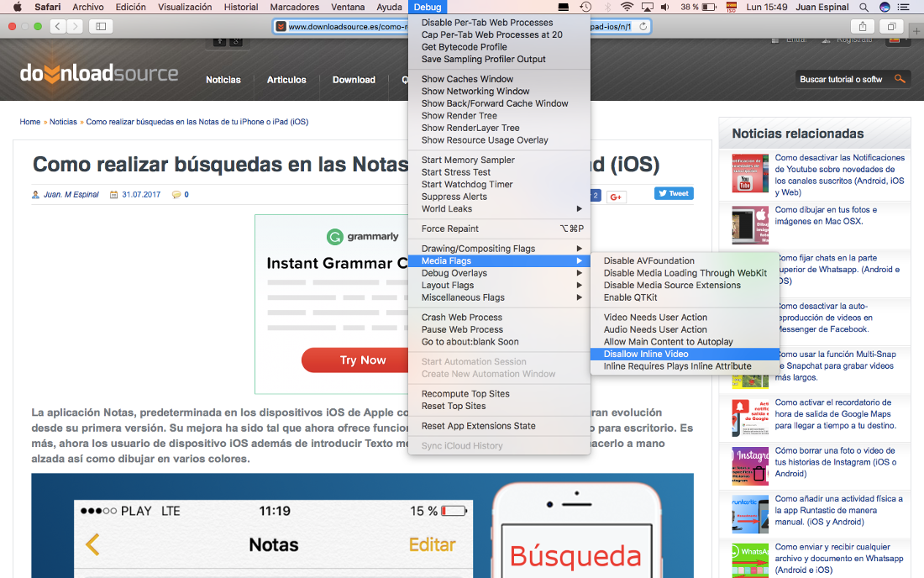Image resolution: width=924 pixels, height=578 pixels.
Task: Select Start Memory Sampler
Action: (x=499, y=160)
